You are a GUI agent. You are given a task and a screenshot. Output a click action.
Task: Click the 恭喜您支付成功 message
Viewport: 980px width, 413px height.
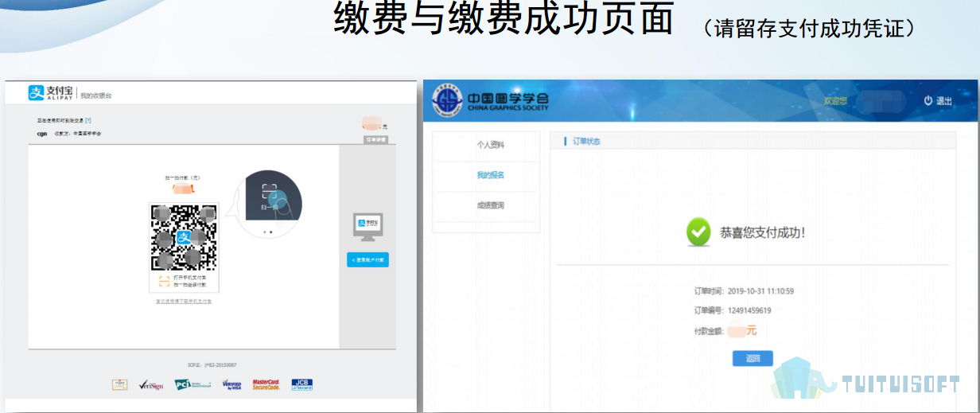(x=762, y=233)
